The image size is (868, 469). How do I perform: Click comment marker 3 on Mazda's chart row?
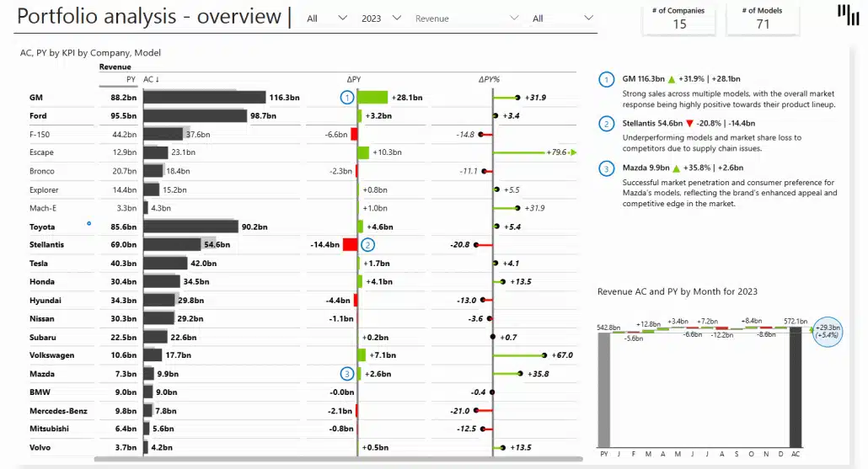pyautogui.click(x=346, y=374)
